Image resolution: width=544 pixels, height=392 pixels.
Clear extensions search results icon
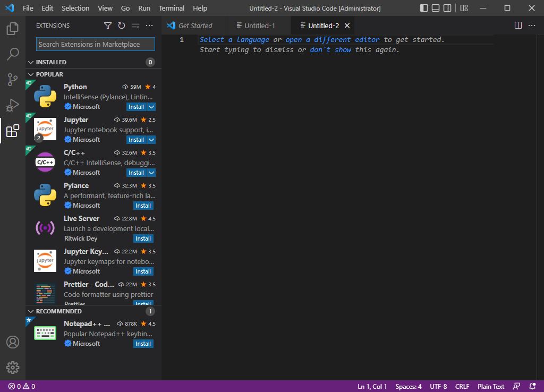[x=135, y=25]
